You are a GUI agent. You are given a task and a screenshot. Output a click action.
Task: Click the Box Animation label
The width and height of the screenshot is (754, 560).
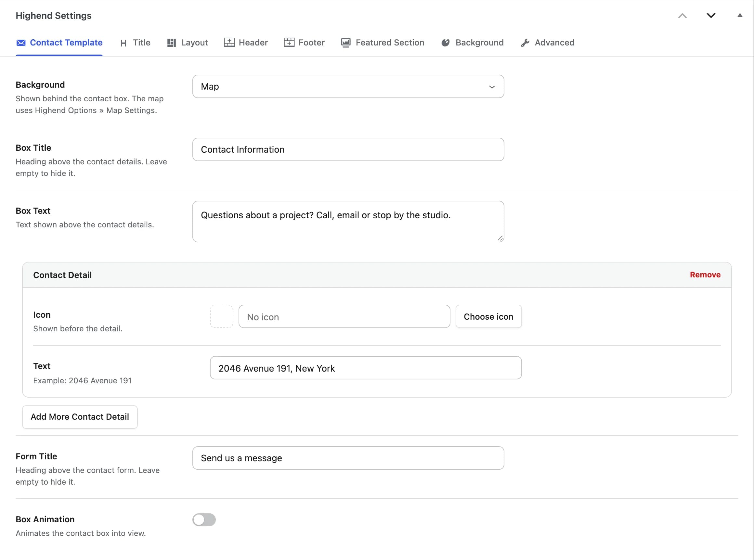(x=45, y=519)
